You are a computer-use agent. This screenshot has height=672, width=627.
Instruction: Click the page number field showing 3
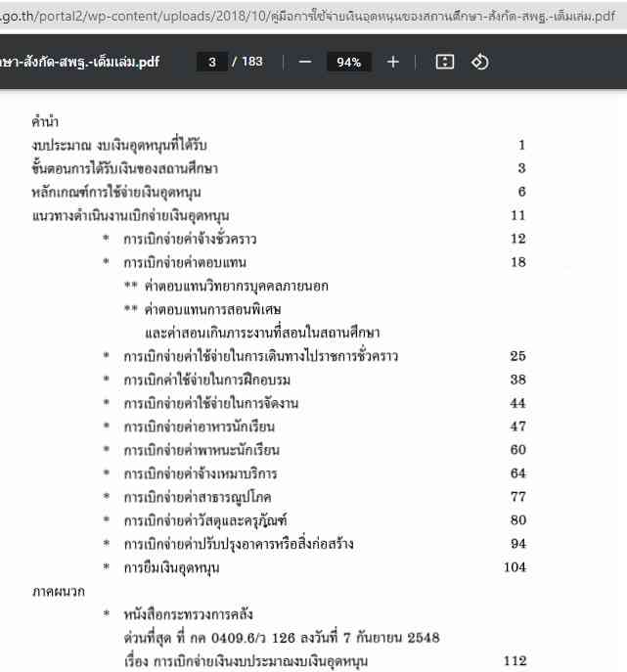[x=211, y=62]
